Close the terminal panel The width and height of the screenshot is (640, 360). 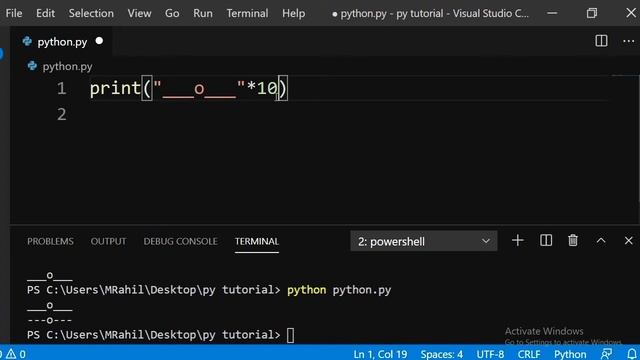pos(629,240)
